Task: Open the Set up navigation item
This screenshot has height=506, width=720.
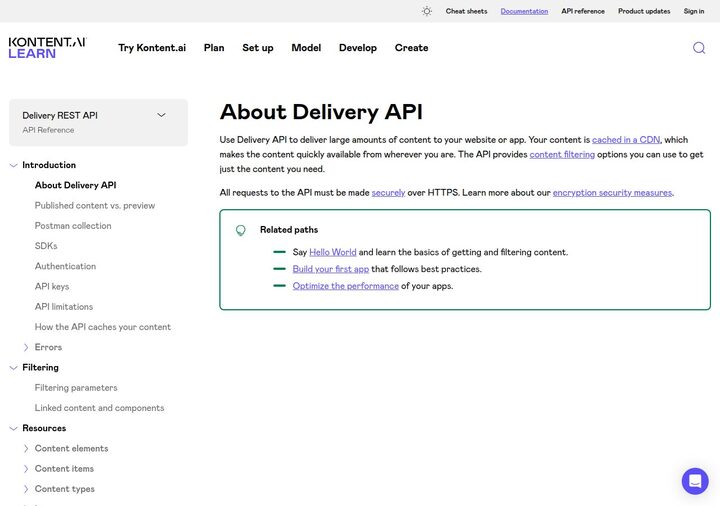Action: click(258, 48)
